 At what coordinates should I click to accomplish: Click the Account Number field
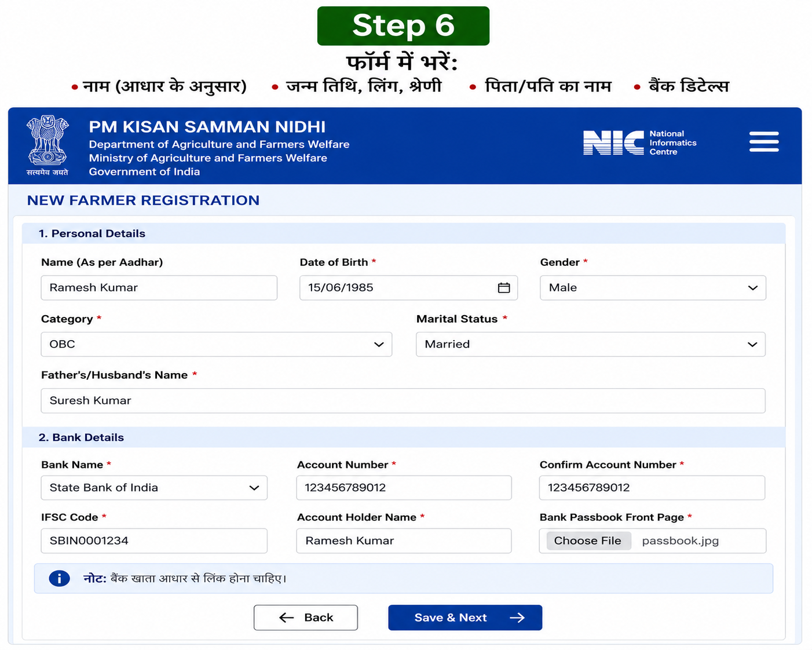(404, 488)
